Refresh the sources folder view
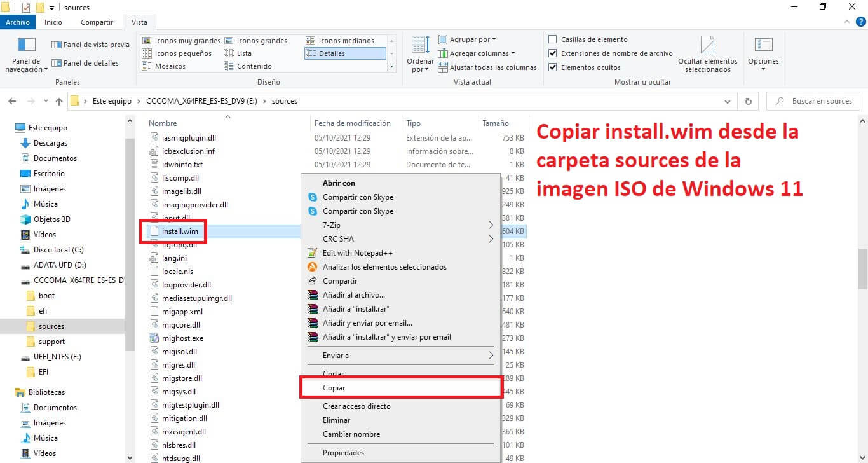This screenshot has width=868, height=463. pos(749,101)
